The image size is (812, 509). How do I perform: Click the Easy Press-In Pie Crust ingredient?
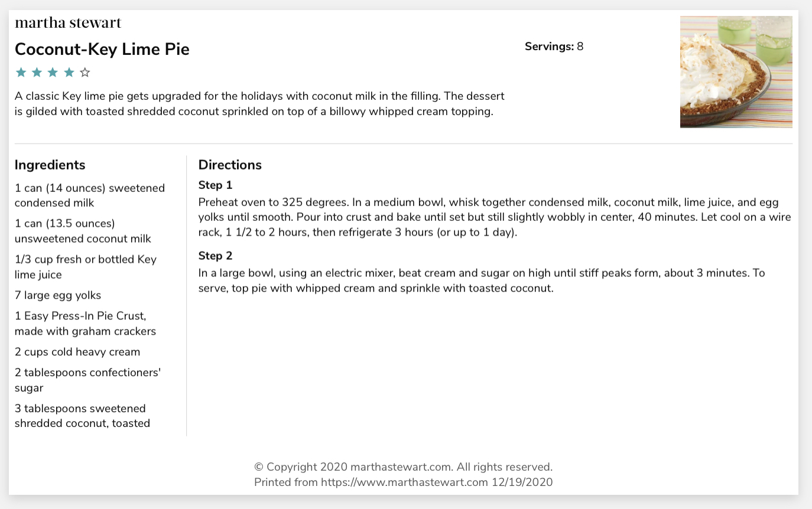point(86,324)
